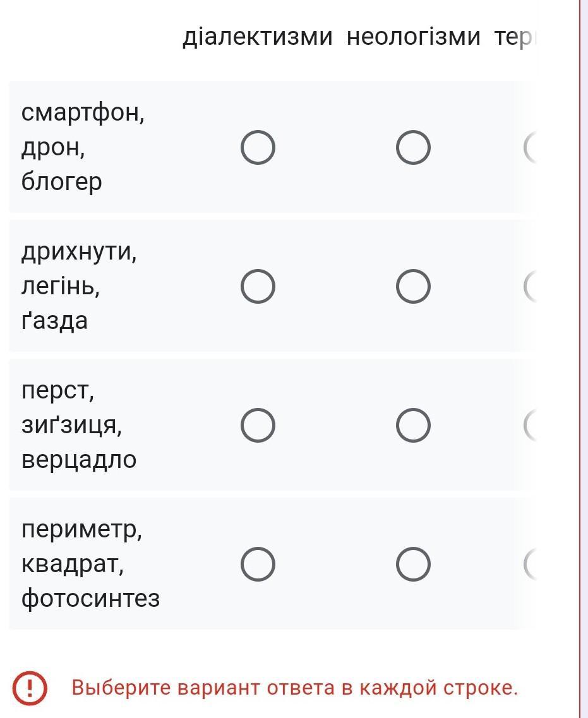Mark діалектизми for перст, зиґзиця, верцадло

(258, 425)
